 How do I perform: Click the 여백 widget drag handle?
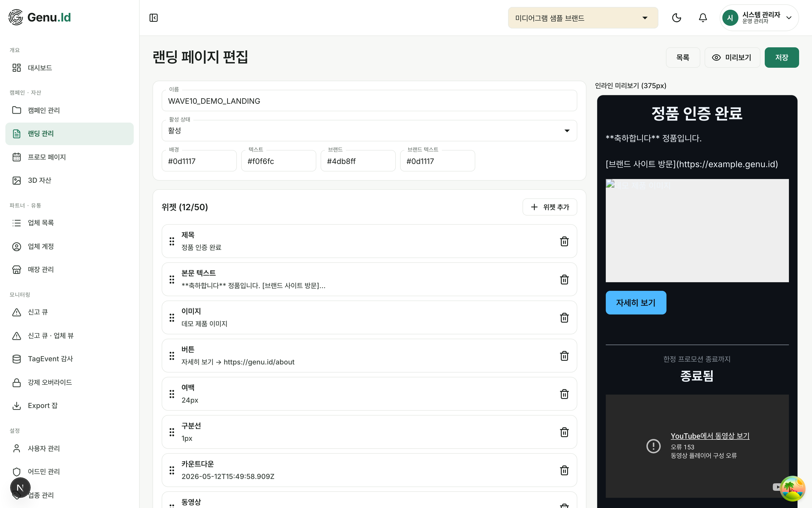[x=172, y=394]
